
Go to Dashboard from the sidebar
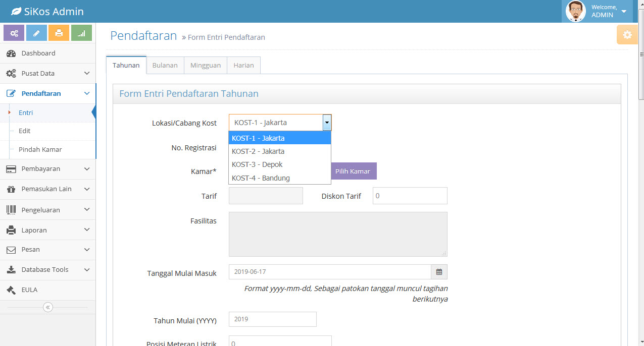pyautogui.click(x=47, y=53)
